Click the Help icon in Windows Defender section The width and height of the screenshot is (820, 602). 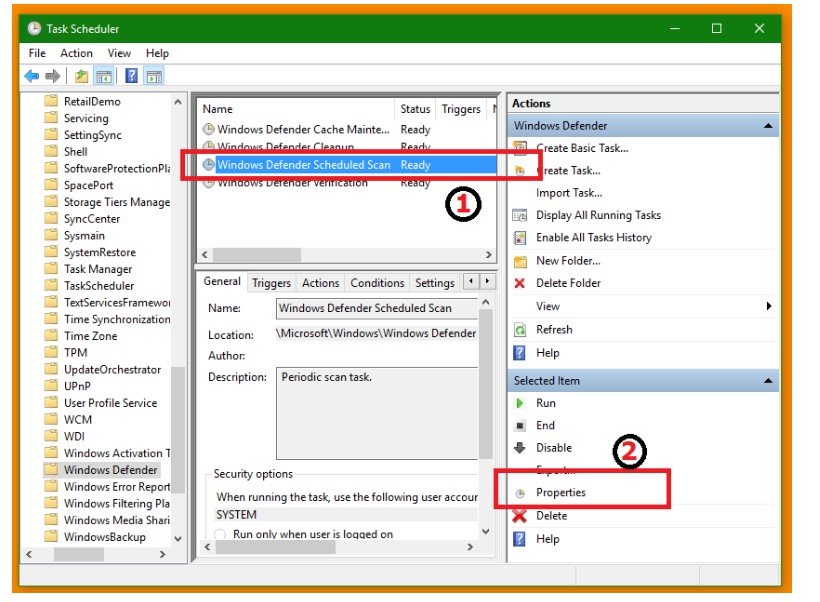pos(519,353)
